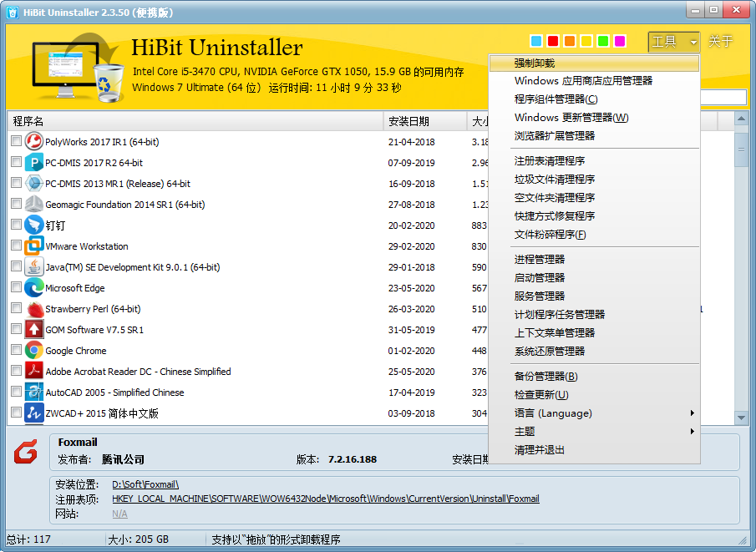The width and height of the screenshot is (756, 552).
Task: Click the VMware Workstation icon
Action: 34,246
